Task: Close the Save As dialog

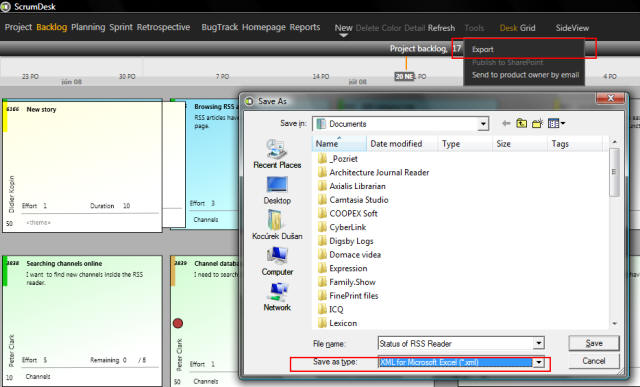Action: tap(611, 98)
